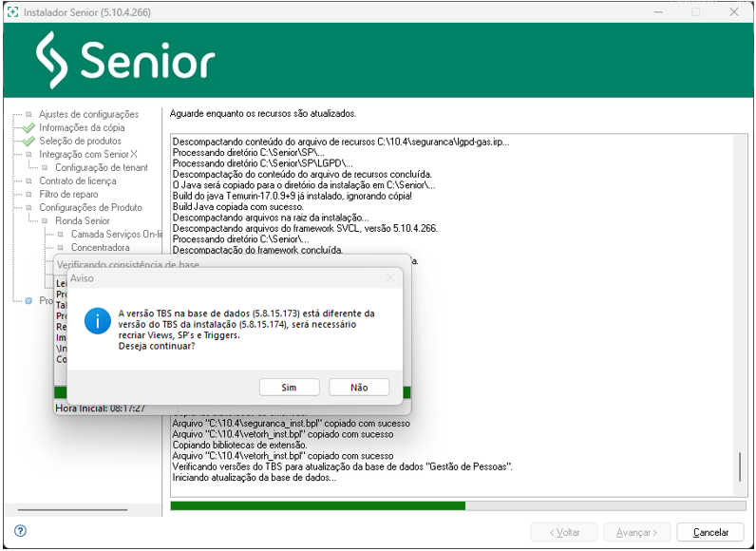This screenshot has width=756, height=551.
Task: Click 'Hora Inicial: 08:17:27' text
Action: 101,408
